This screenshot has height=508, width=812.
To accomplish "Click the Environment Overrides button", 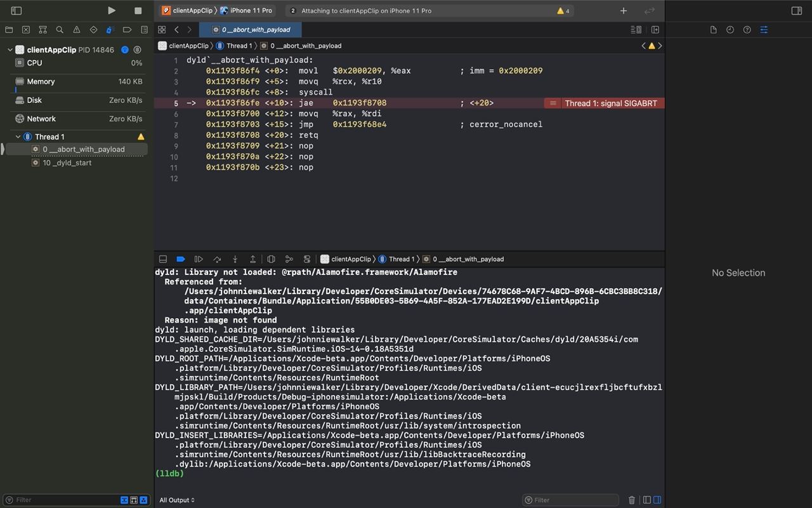I will click(x=307, y=259).
